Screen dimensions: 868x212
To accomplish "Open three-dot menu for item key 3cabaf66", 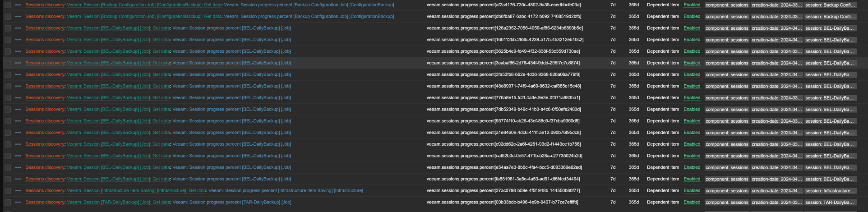I will 18,63.
